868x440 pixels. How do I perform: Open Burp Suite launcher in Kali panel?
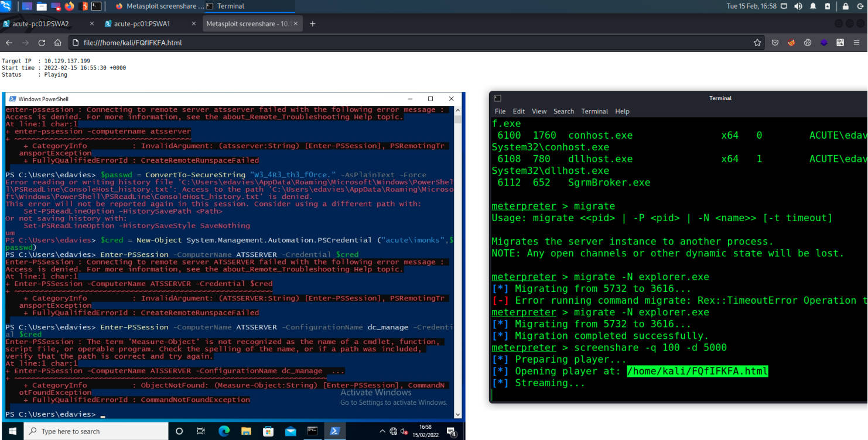coord(83,6)
